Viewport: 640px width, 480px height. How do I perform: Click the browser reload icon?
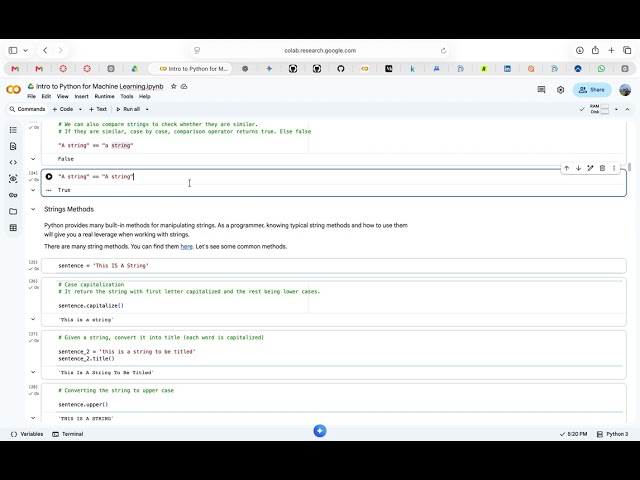(x=444, y=51)
